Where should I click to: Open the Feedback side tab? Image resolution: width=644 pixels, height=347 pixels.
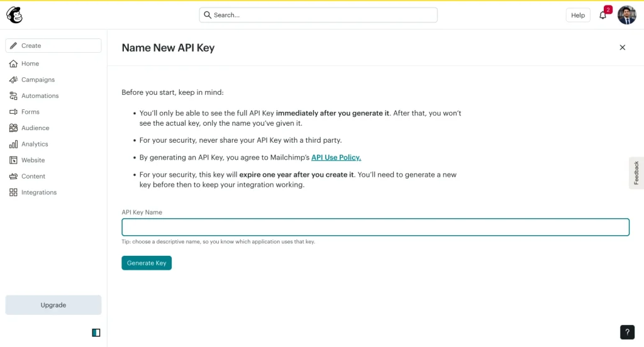tap(636, 173)
